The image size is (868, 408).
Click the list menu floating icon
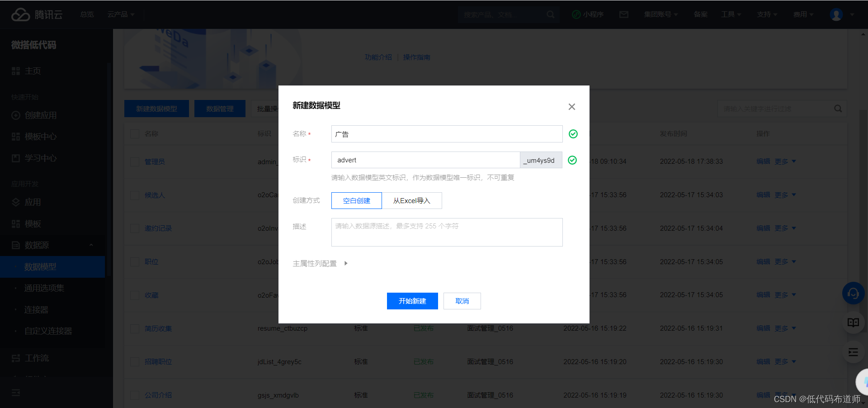853,352
